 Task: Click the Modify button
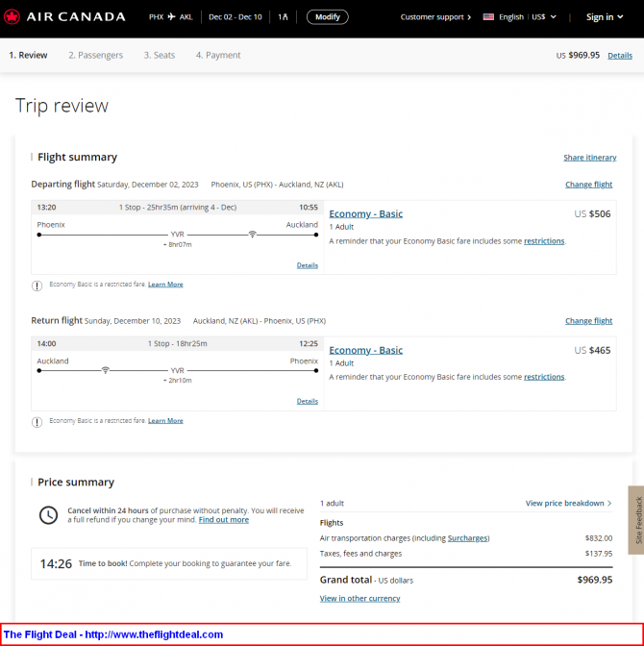point(327,17)
